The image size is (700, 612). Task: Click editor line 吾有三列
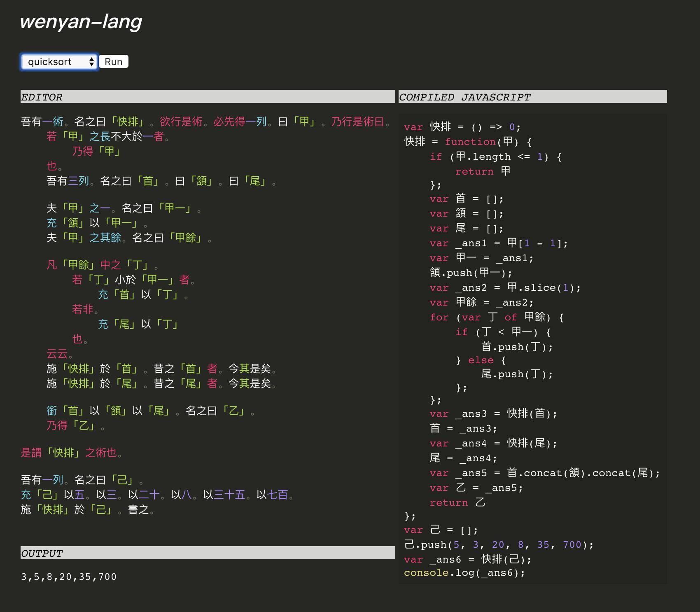[161, 181]
